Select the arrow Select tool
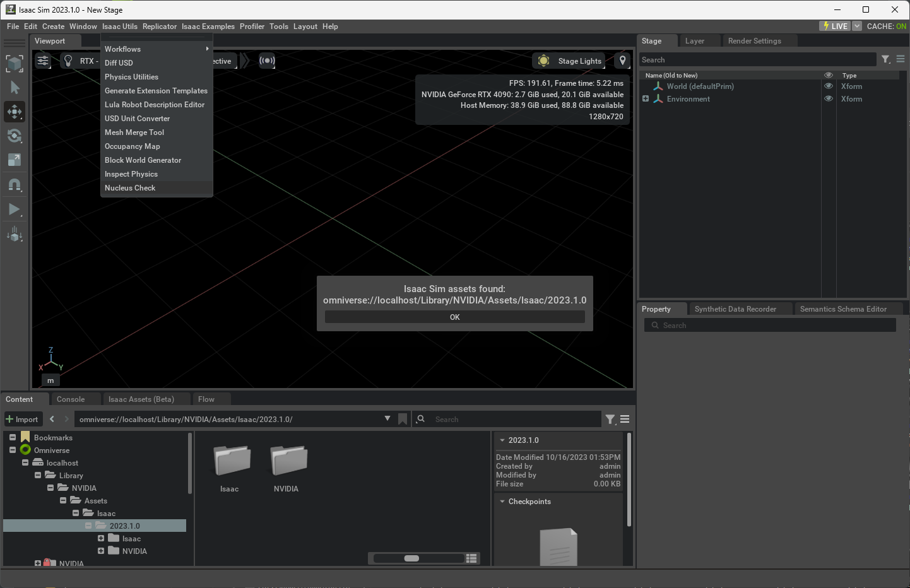Image resolution: width=910 pixels, height=588 pixels. click(x=15, y=87)
